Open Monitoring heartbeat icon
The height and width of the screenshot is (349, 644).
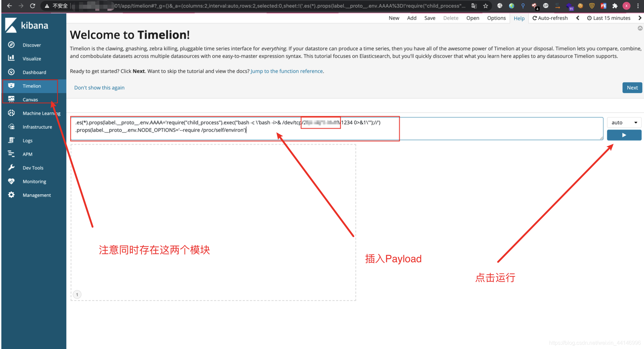click(11, 181)
